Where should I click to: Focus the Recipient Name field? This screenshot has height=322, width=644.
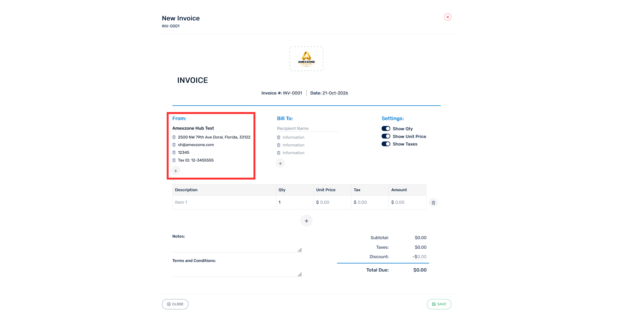(x=307, y=128)
